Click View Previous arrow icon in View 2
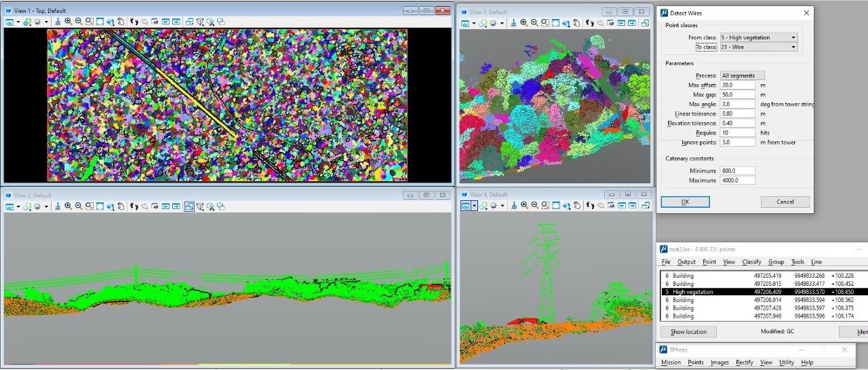Screen dimensions: 868x370 tap(165, 206)
